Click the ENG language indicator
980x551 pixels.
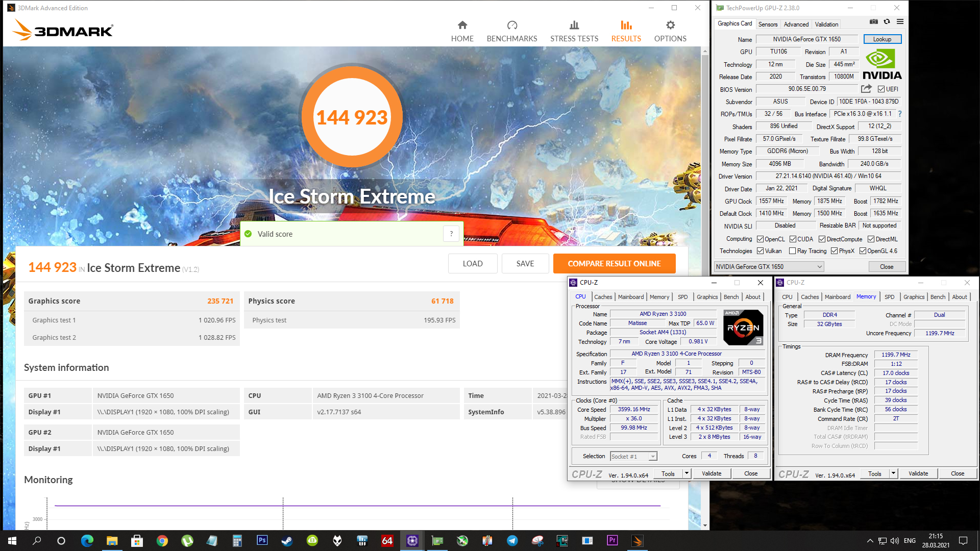click(x=910, y=541)
